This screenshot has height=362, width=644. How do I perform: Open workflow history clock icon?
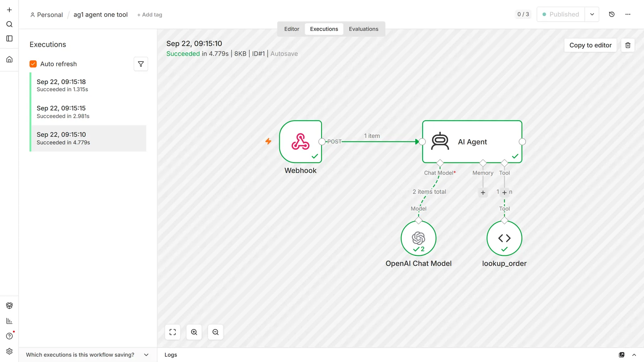[612, 14]
